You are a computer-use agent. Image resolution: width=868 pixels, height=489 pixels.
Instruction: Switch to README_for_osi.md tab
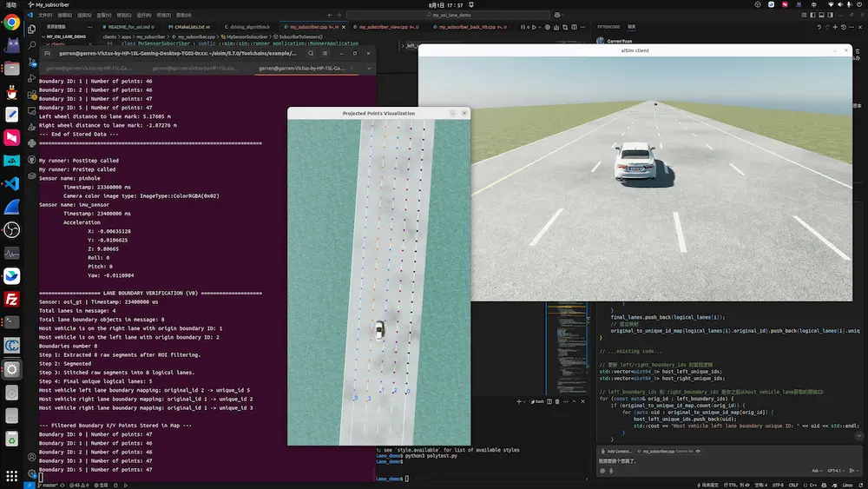[129, 27]
